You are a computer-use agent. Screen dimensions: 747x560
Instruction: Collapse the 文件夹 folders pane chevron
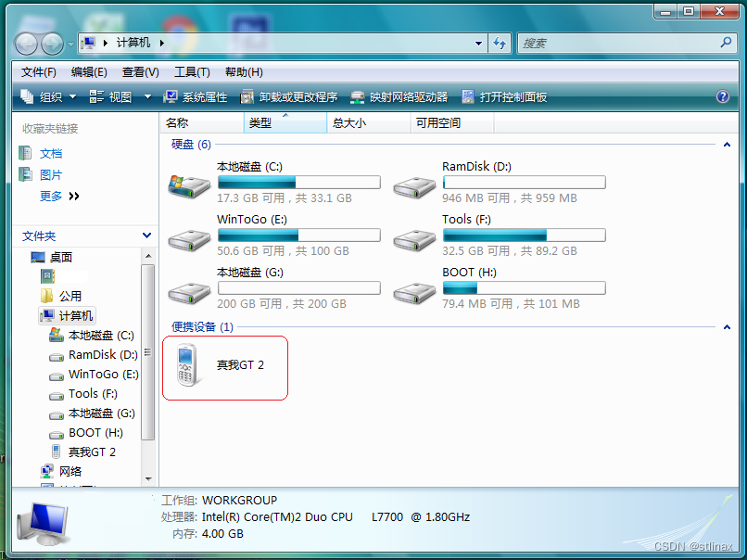pos(146,235)
